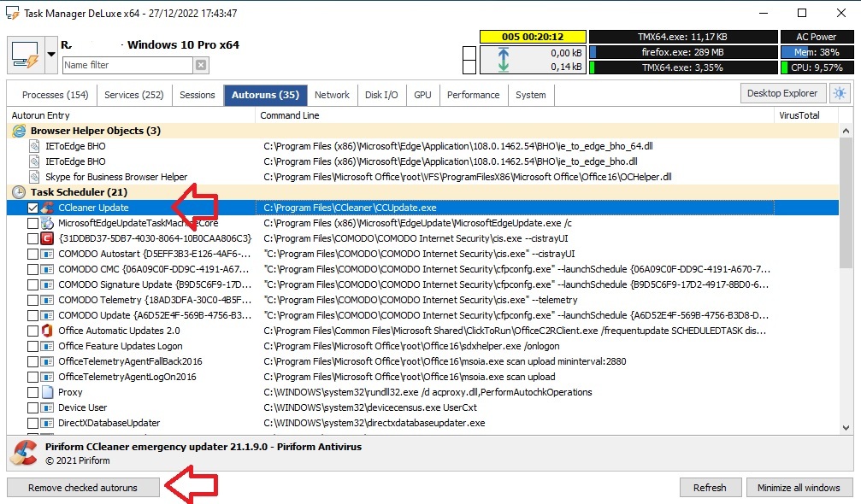Screen dimensions: 861x504
Task: Clear the Name filter with the X icon
Action: (x=201, y=65)
